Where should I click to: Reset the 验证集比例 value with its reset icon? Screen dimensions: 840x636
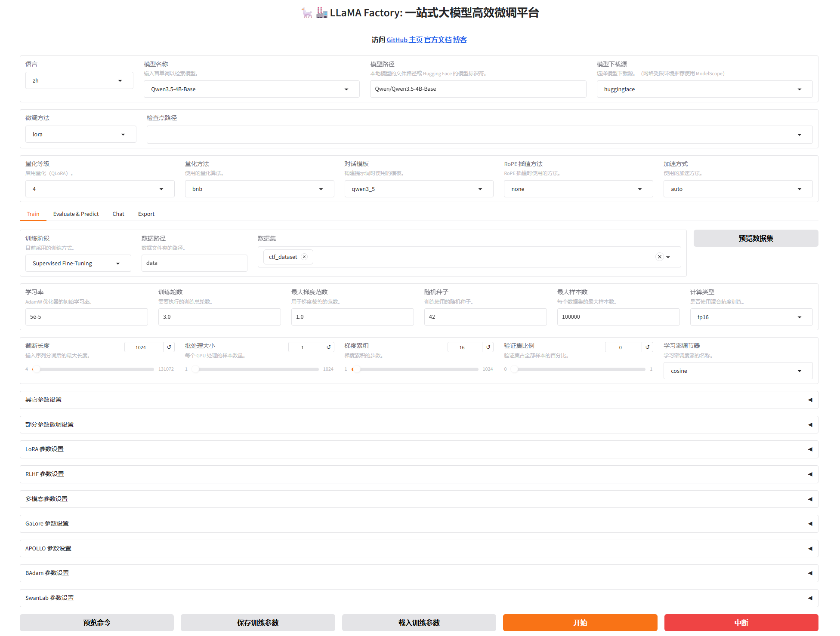648,347
